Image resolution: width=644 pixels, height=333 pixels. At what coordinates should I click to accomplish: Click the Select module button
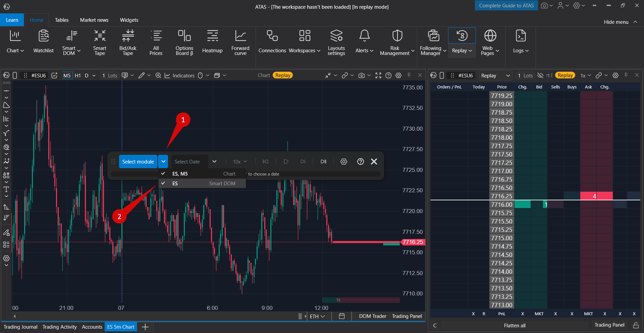(x=138, y=161)
